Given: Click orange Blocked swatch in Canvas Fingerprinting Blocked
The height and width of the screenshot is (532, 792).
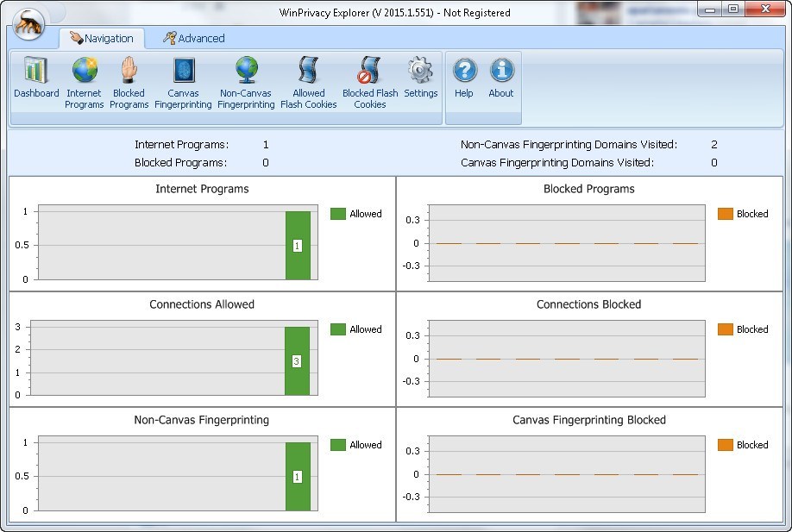Looking at the screenshot, I should click(x=726, y=445).
